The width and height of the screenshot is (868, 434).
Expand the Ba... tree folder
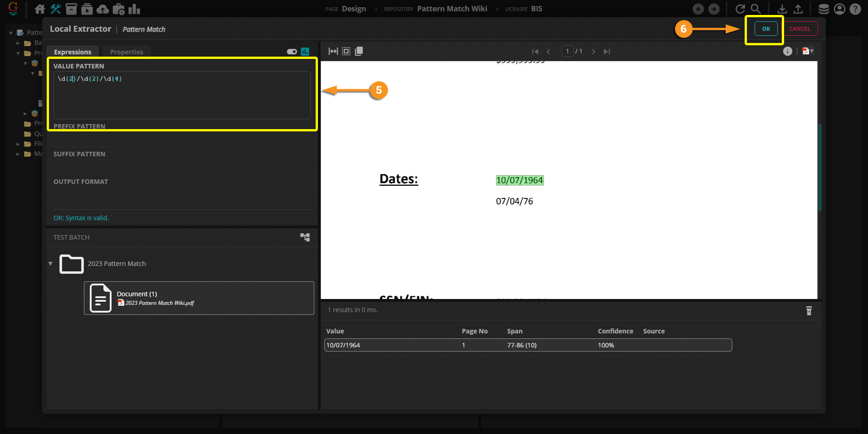18,43
